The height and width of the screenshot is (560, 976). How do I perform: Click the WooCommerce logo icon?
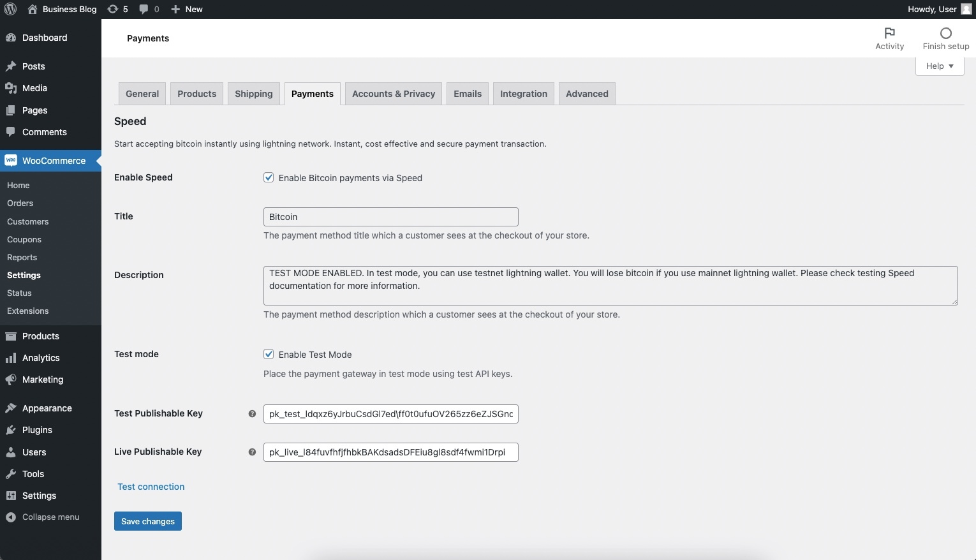click(11, 161)
